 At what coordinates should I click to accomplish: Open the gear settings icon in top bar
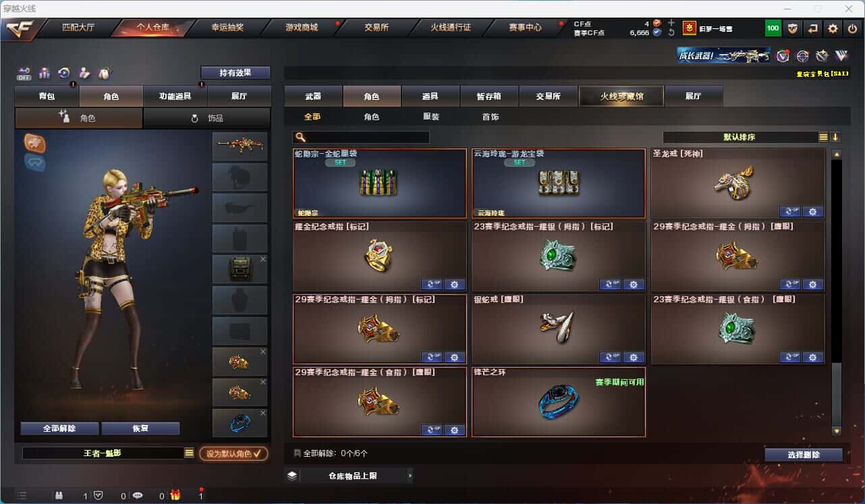(x=833, y=28)
